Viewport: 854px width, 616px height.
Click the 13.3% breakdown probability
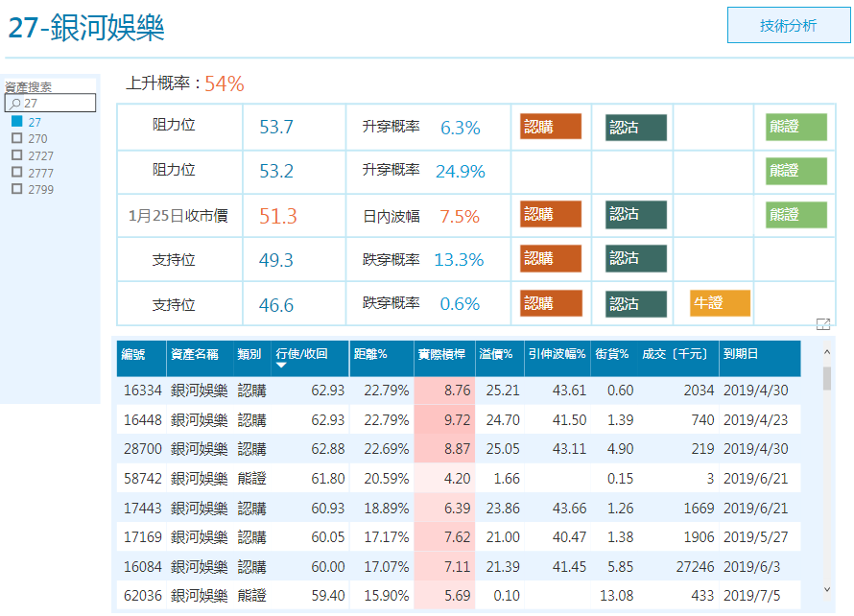pyautogui.click(x=459, y=259)
